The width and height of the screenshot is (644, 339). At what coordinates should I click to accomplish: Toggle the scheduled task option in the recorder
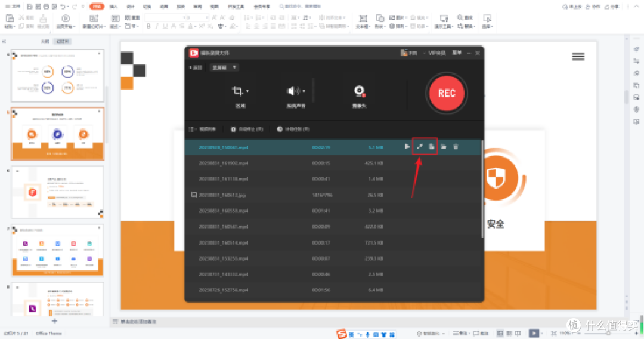(x=293, y=129)
